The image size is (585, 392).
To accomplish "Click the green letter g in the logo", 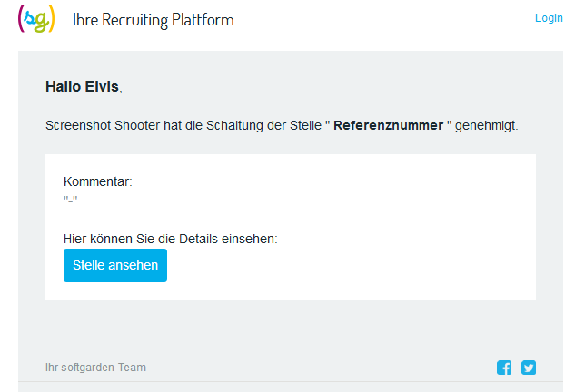I will (x=42, y=22).
